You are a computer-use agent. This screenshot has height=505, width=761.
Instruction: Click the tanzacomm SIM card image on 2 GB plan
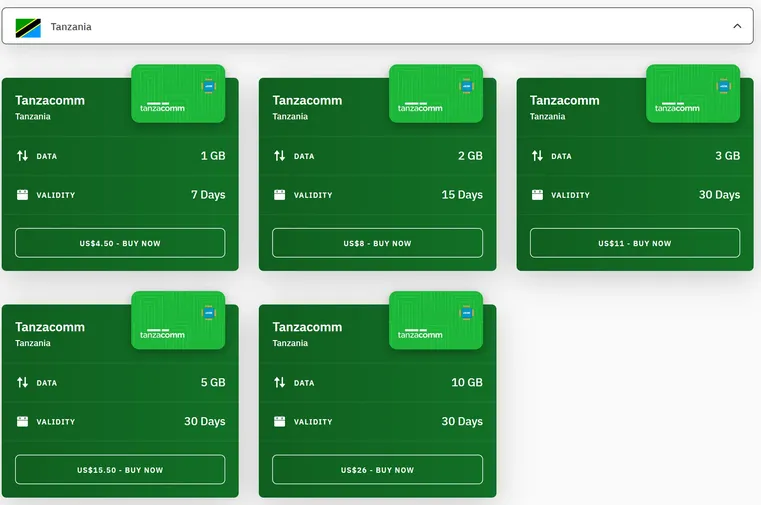coord(436,93)
